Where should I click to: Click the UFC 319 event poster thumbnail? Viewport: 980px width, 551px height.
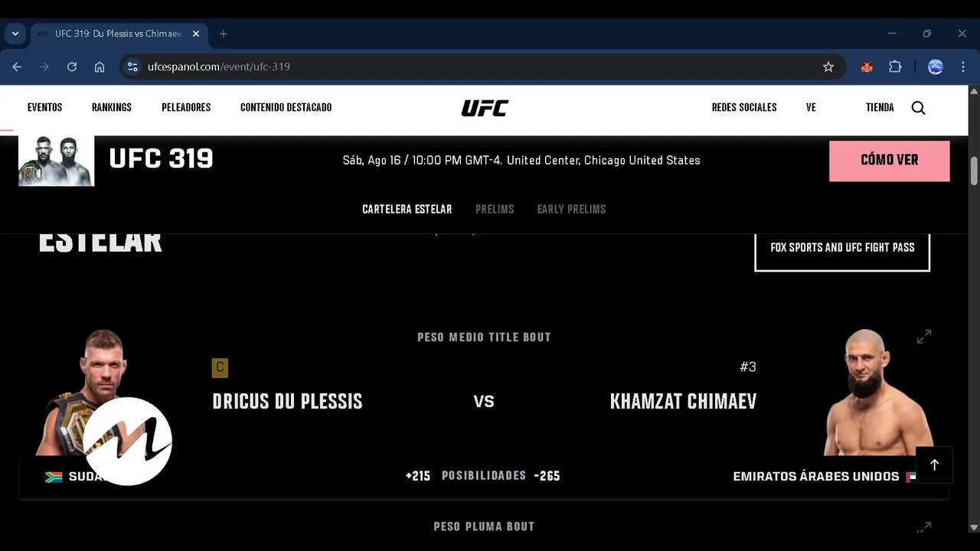click(x=56, y=161)
